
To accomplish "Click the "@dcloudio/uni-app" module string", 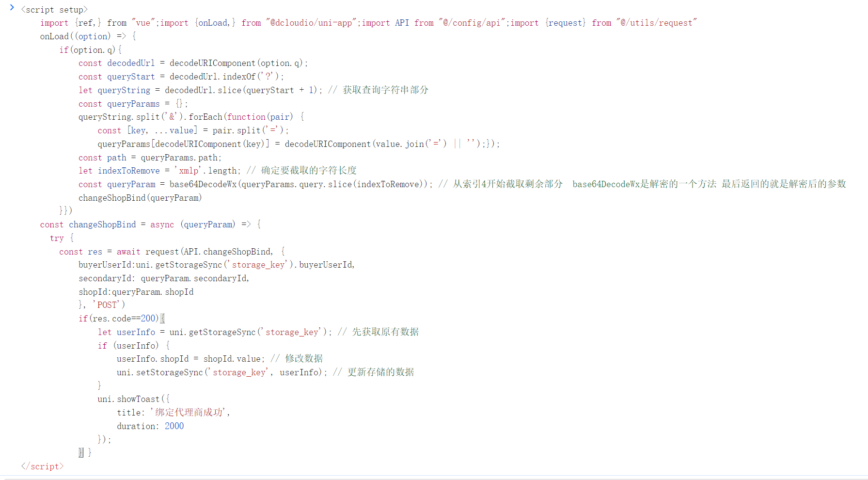I will 311,23.
